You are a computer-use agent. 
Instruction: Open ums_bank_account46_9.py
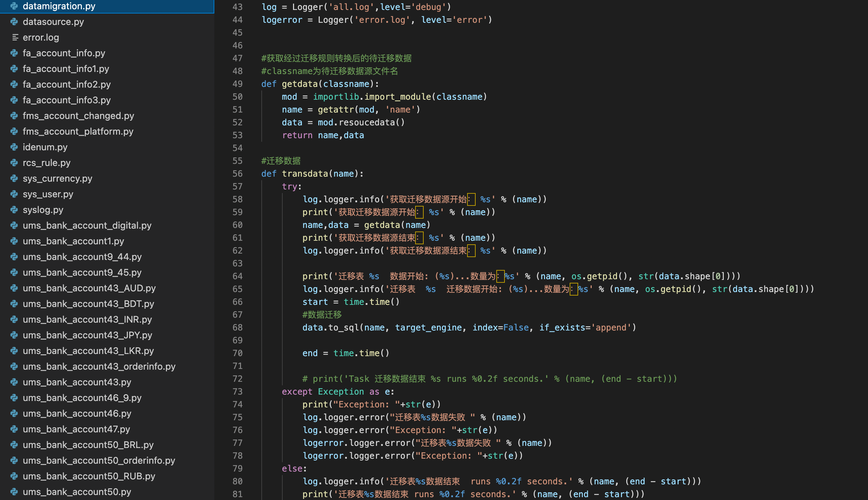click(107, 398)
